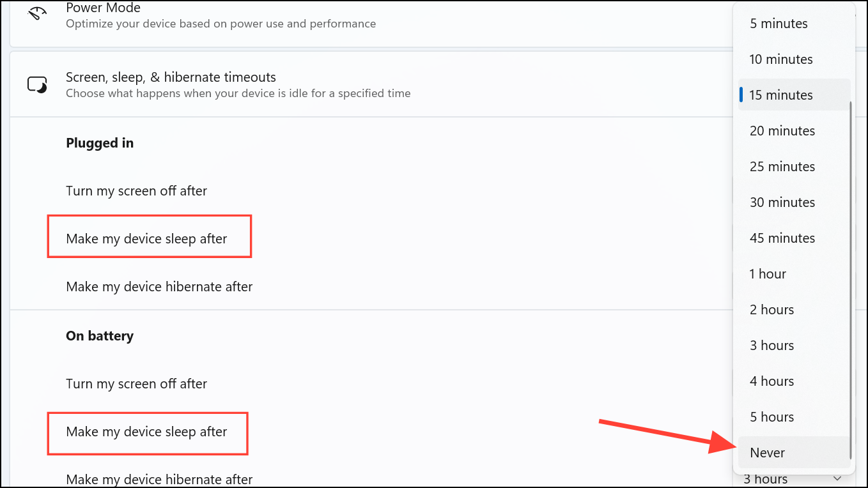Viewport: 868px width, 488px height.
Task: Click the timeout list's vertical scrollbar
Action: click(x=851, y=280)
